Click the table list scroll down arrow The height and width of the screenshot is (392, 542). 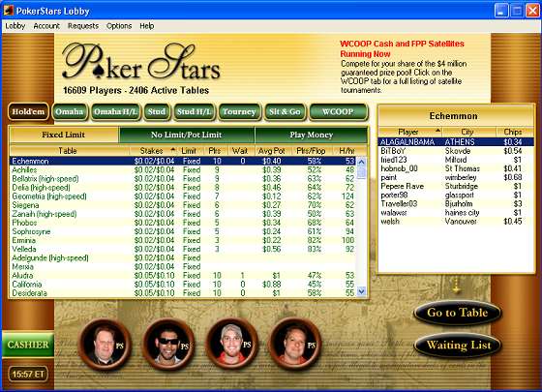[x=361, y=292]
